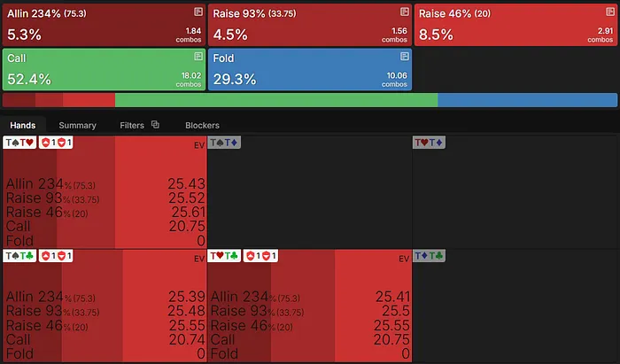The width and height of the screenshot is (620, 364).
Task: Open the Filters tab
Action: pyautogui.click(x=132, y=125)
